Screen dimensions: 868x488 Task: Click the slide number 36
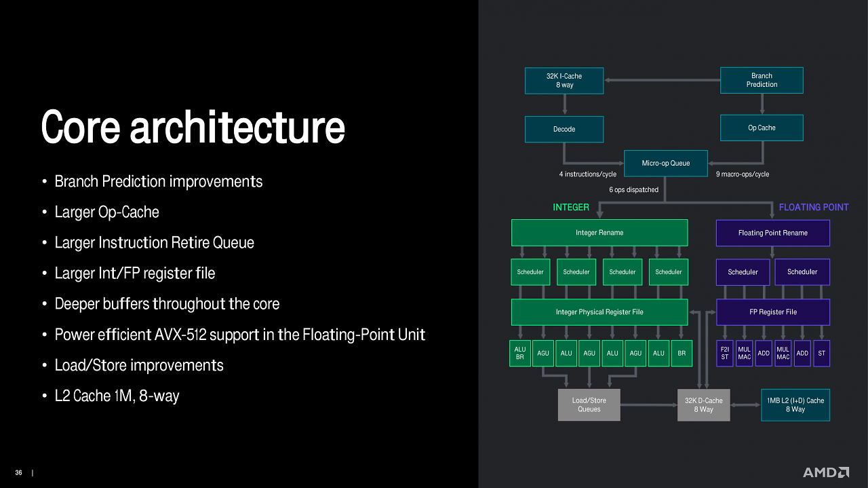[x=19, y=472]
